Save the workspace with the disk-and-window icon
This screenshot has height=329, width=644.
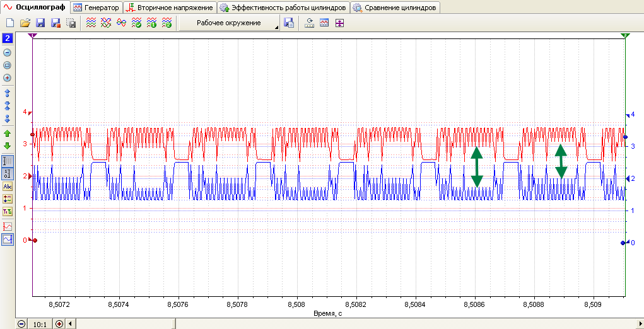click(289, 23)
